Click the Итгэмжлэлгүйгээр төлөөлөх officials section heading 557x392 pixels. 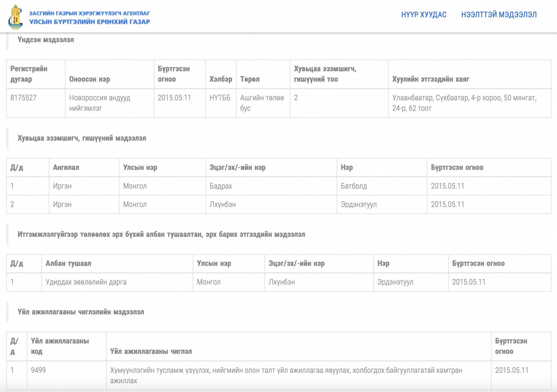click(x=161, y=234)
